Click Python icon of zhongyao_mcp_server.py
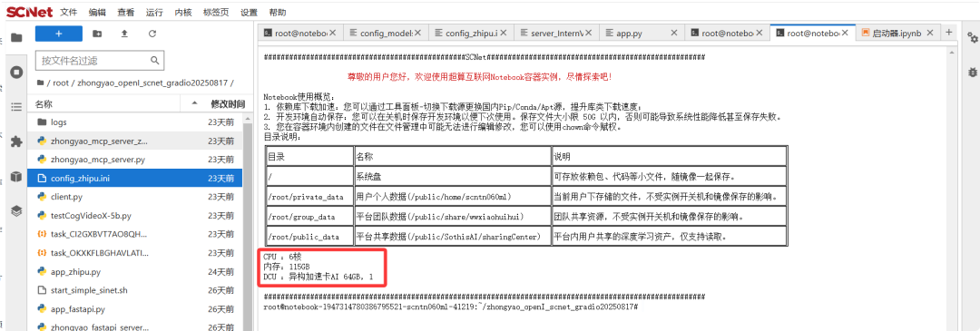 [42, 160]
